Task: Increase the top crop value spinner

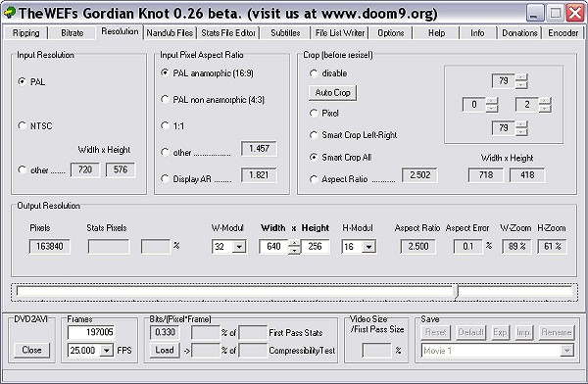Action: click(521, 77)
